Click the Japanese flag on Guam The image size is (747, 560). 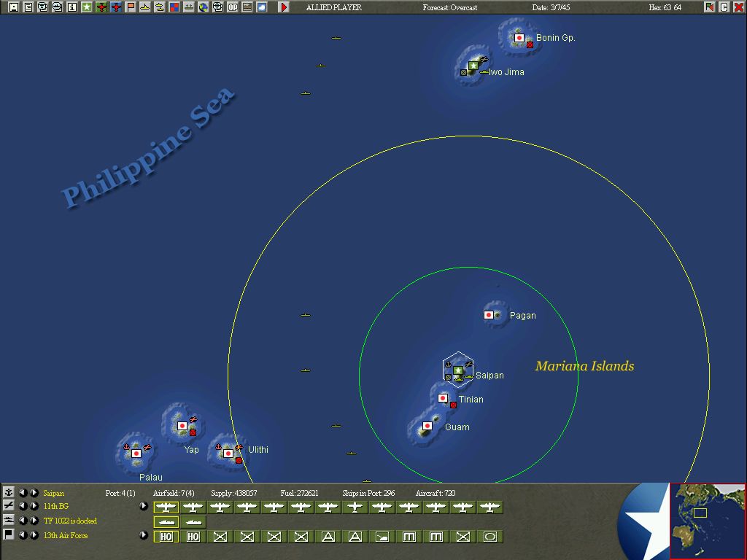427,426
